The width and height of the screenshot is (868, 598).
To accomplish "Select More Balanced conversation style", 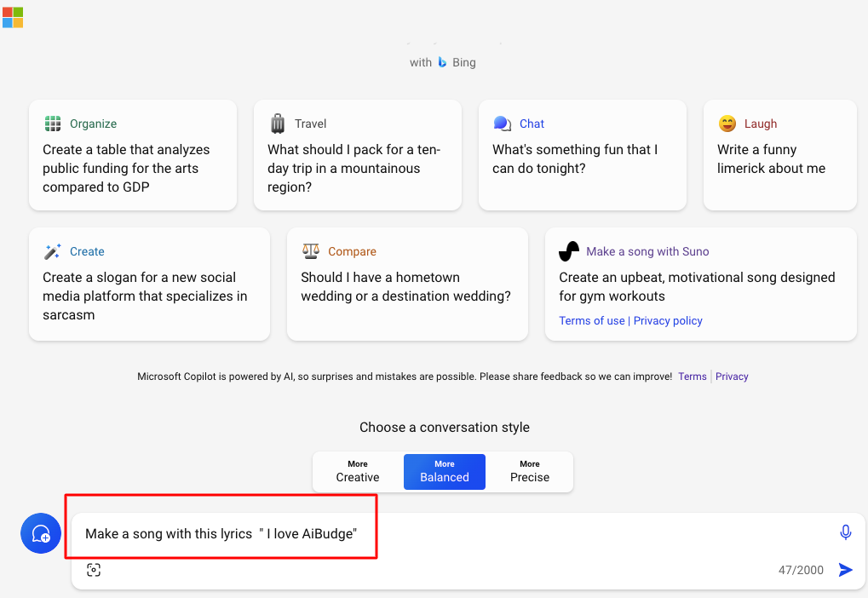I will tap(445, 472).
